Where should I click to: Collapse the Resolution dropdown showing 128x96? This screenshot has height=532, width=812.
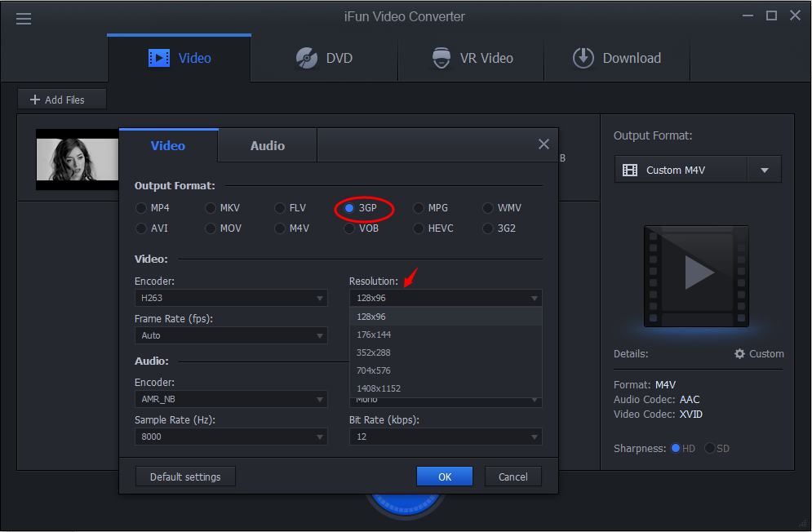[446, 298]
